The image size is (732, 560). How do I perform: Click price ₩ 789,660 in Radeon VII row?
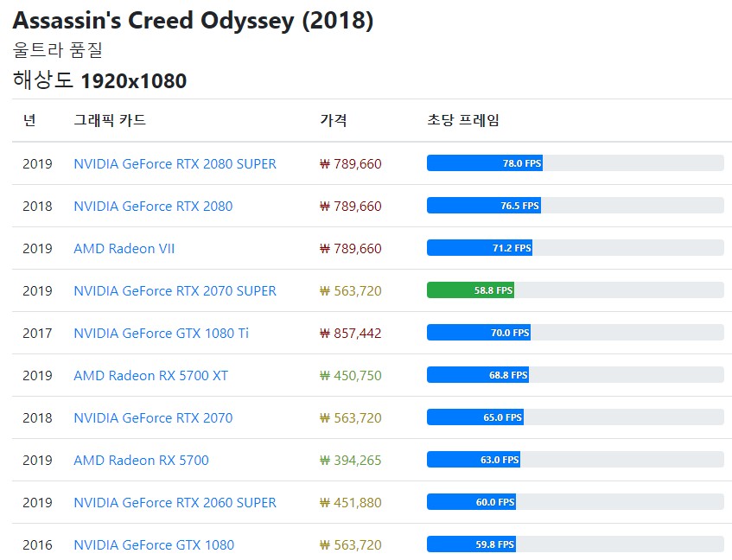click(351, 249)
